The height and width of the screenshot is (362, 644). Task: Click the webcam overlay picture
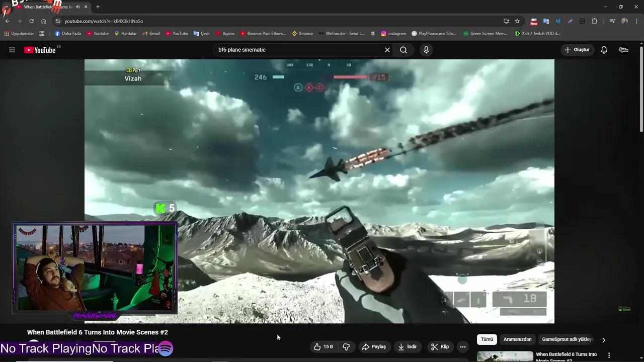[95, 269]
